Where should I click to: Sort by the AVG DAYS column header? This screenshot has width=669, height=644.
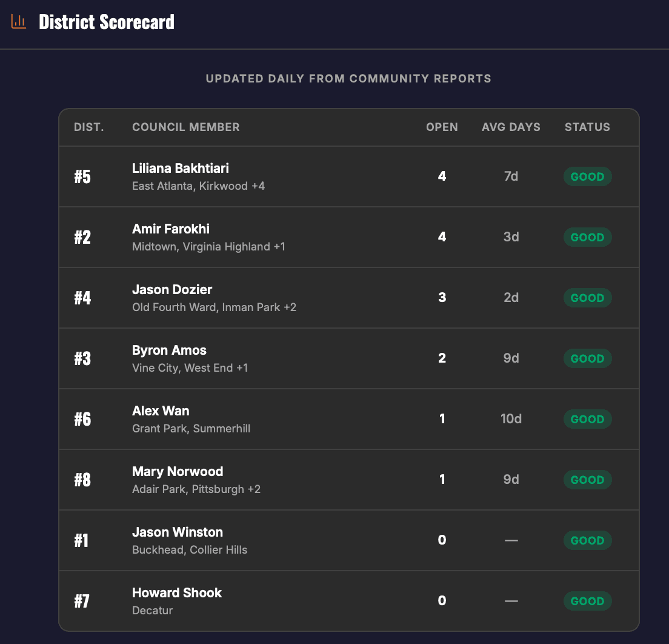[x=511, y=127]
